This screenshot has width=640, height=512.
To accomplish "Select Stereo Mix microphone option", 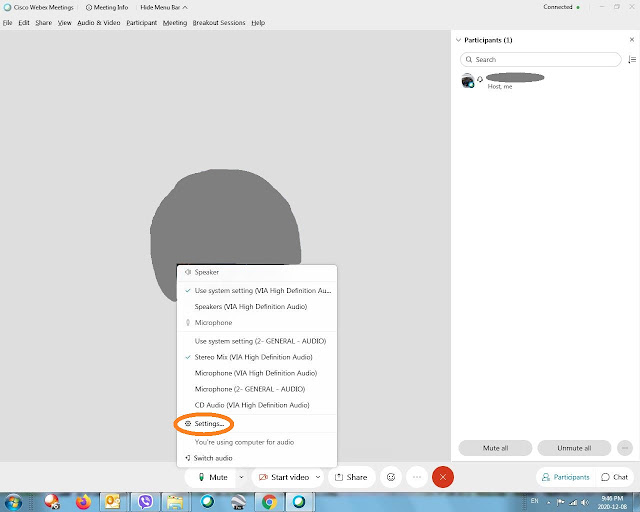I will coord(257,357).
